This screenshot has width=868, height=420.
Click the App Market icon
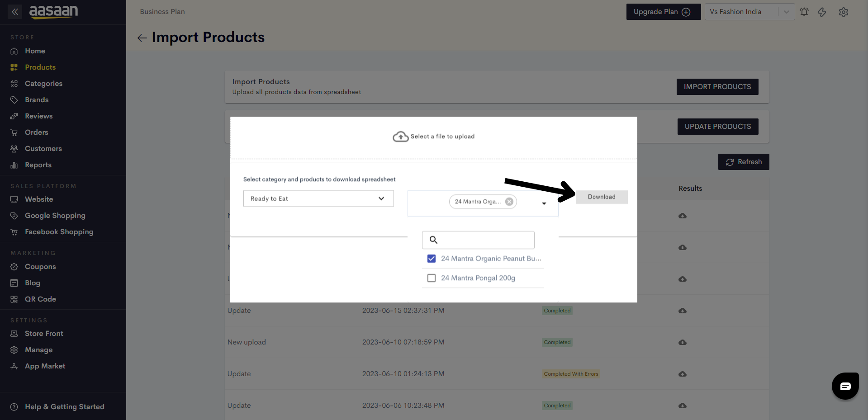[x=14, y=366]
